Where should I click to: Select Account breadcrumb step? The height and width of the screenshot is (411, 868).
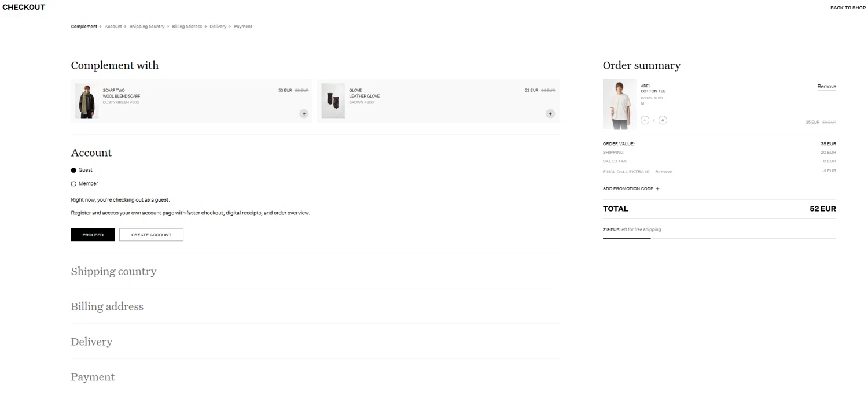[x=113, y=27]
